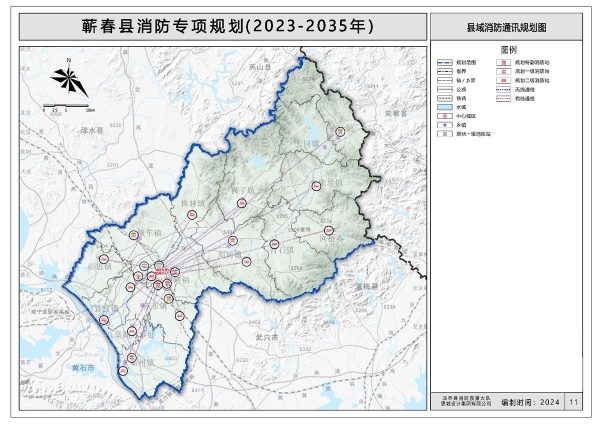The image size is (600, 425).
Task: Click the fire station marker near 大同镇
Action: coord(340,132)
